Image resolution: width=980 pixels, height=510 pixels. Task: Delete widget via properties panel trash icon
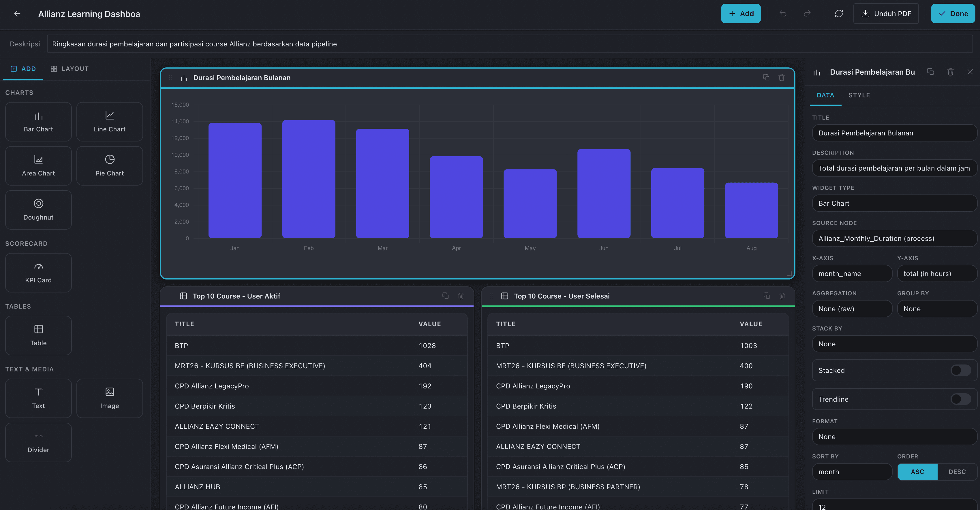[x=950, y=71]
